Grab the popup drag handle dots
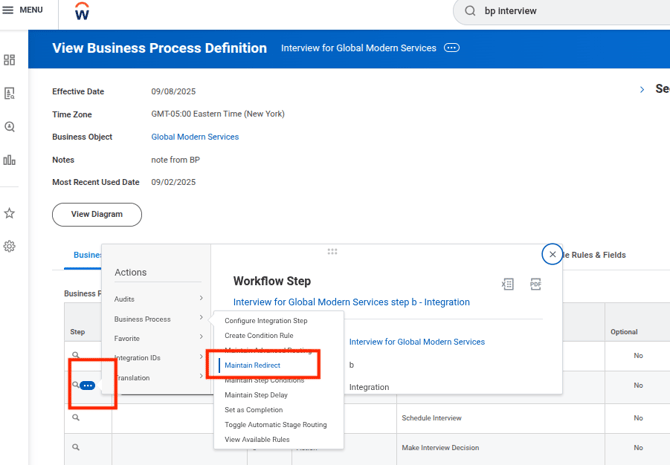 point(332,251)
